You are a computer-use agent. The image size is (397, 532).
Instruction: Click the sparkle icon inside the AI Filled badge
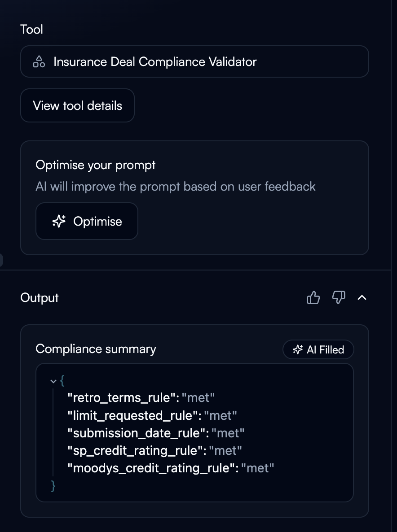(297, 349)
